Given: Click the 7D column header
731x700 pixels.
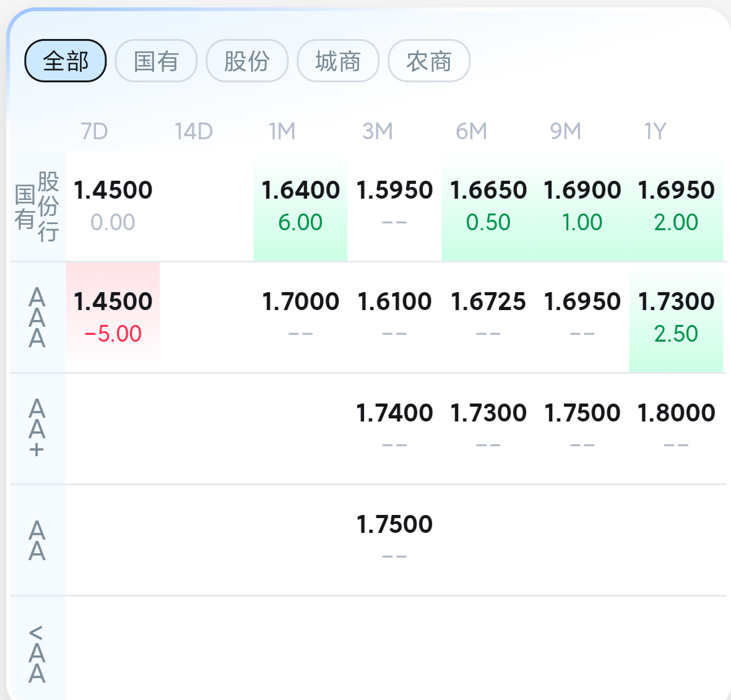Looking at the screenshot, I should 95,131.
